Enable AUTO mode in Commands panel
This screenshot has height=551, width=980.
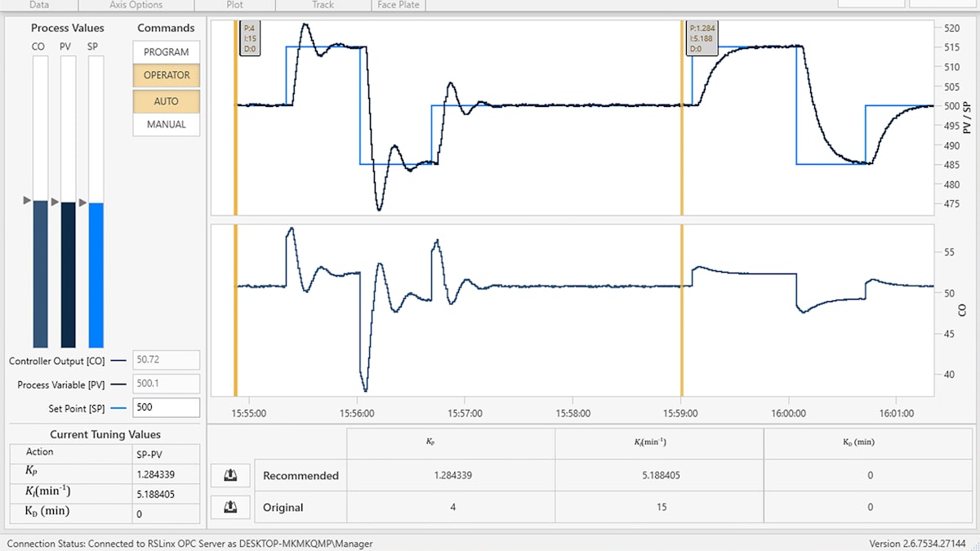click(x=166, y=101)
